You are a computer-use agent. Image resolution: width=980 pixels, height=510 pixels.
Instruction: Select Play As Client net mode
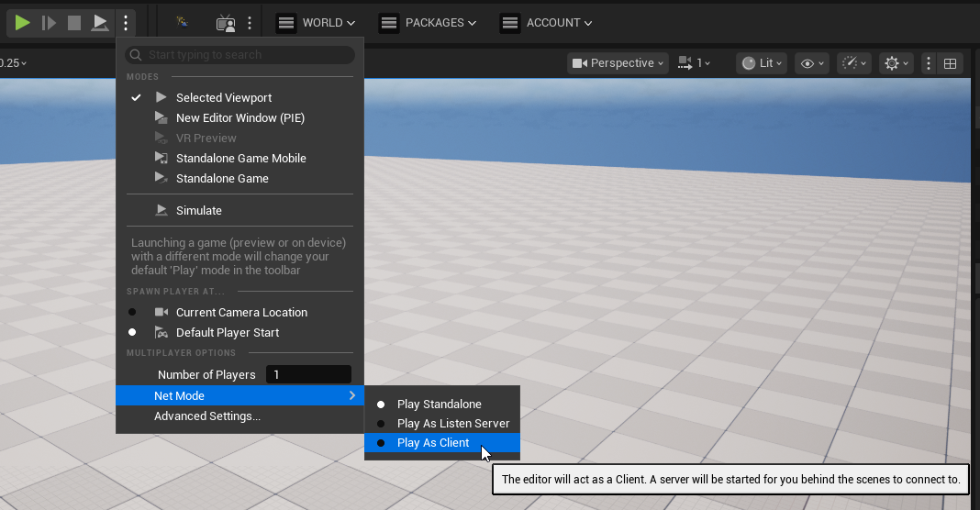(x=442, y=442)
